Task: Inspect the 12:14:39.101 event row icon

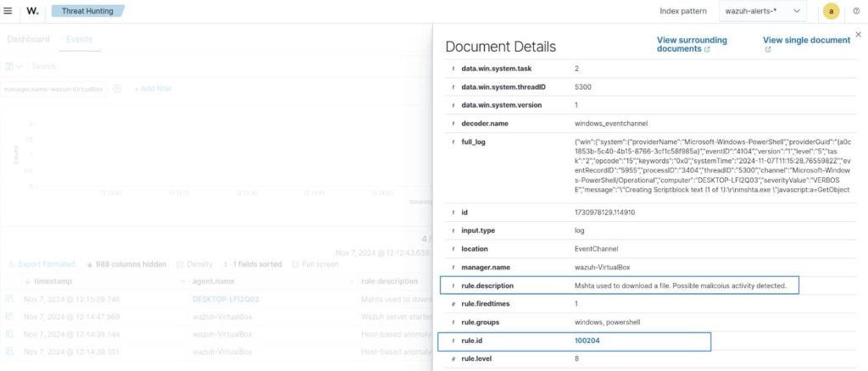Action: click(8, 352)
